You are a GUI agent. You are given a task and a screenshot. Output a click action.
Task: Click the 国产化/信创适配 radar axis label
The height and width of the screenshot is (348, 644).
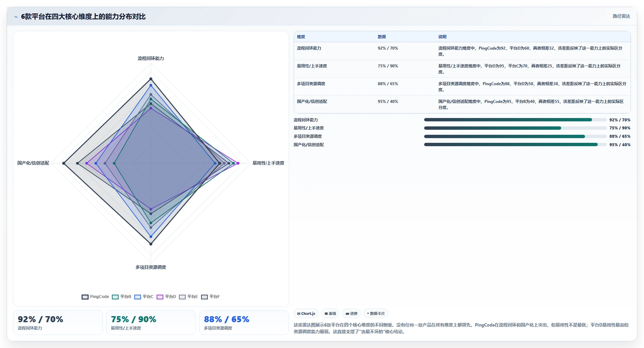[33, 163]
